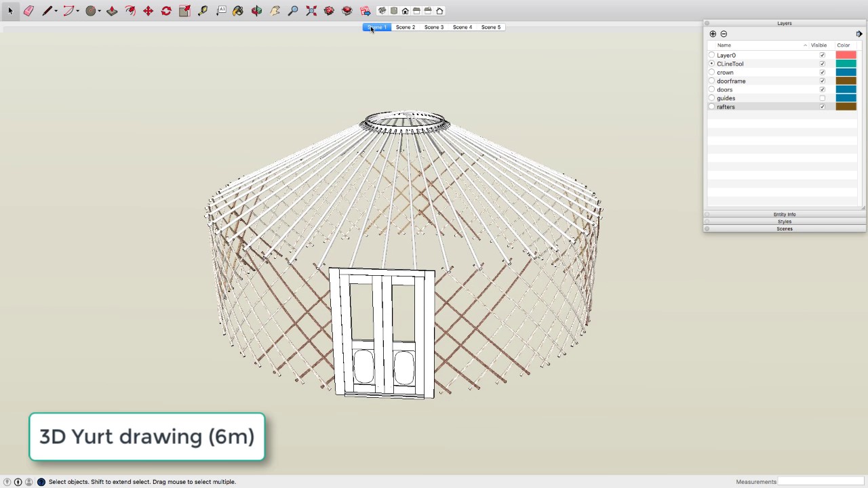Viewport: 868px width, 488px height.
Task: Uncheck visibility of the doors layer
Action: coord(823,89)
